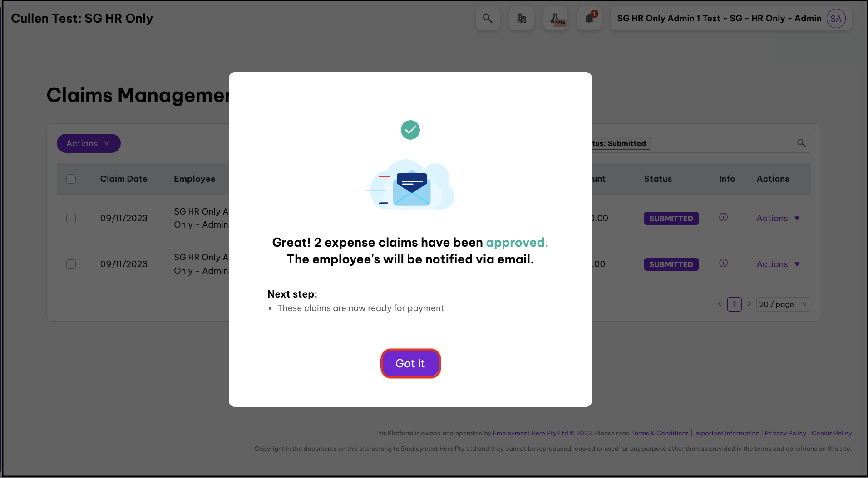Open the purple bulk Actions dropdown
This screenshot has width=868, height=478.
click(x=89, y=143)
